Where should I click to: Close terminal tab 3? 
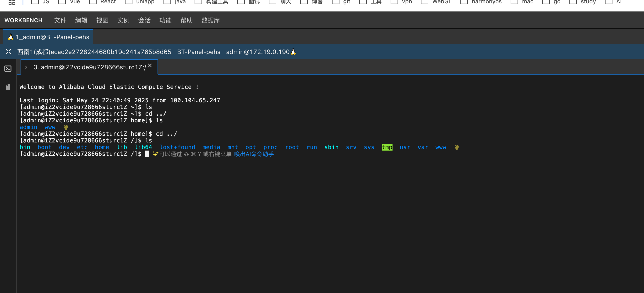point(150,65)
